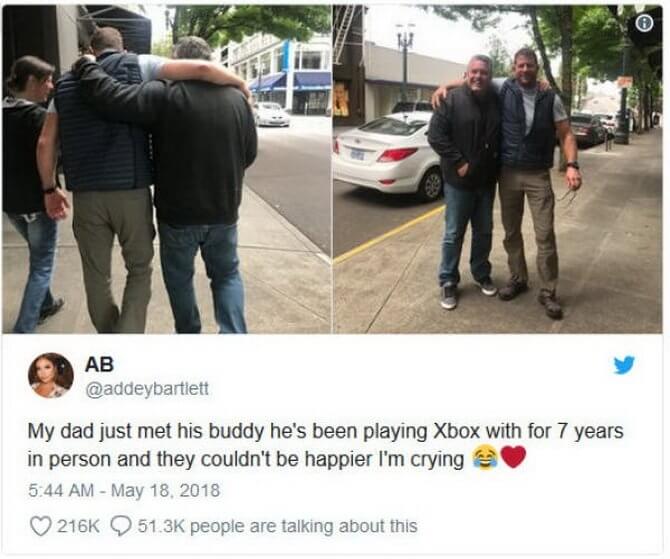This screenshot has height=559, width=670.
Task: Open '51.3K people are talking about this'
Action: coord(277,526)
